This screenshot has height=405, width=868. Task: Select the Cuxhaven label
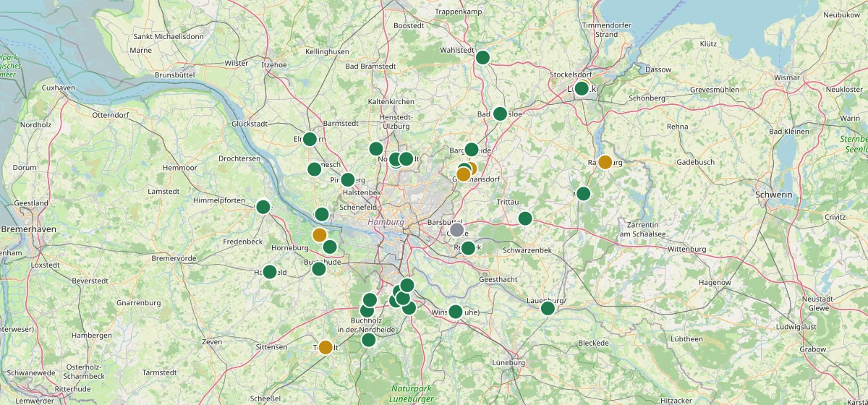pyautogui.click(x=59, y=88)
